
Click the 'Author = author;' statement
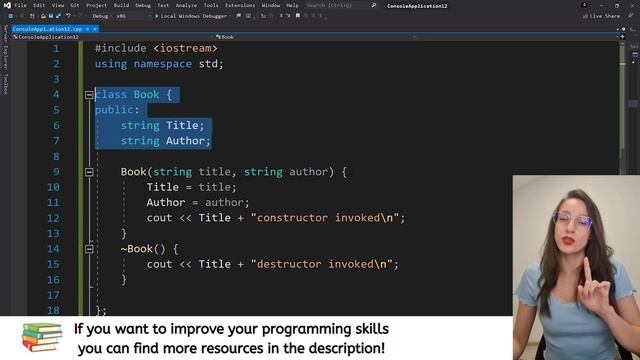pyautogui.click(x=198, y=202)
